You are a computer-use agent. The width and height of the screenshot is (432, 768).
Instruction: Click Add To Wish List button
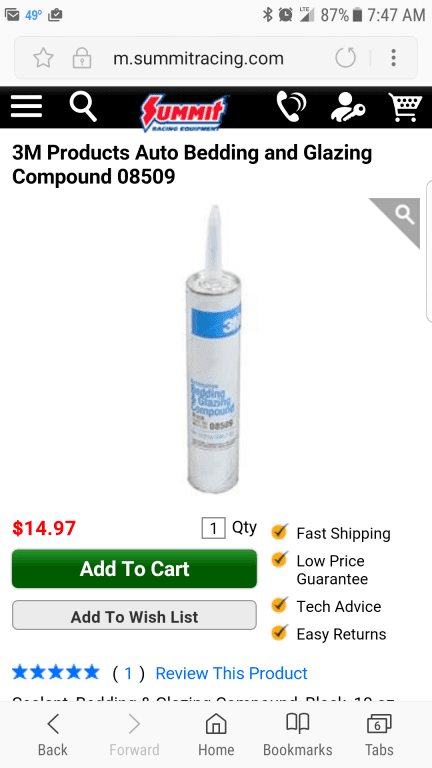(x=134, y=616)
